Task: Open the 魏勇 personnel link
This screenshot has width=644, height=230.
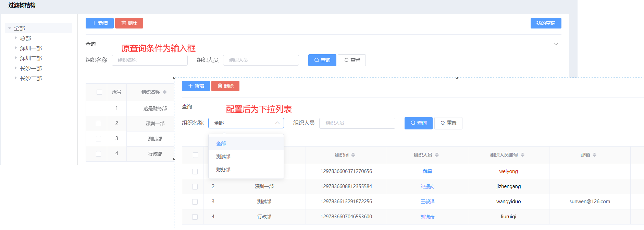Action: [x=427, y=171]
